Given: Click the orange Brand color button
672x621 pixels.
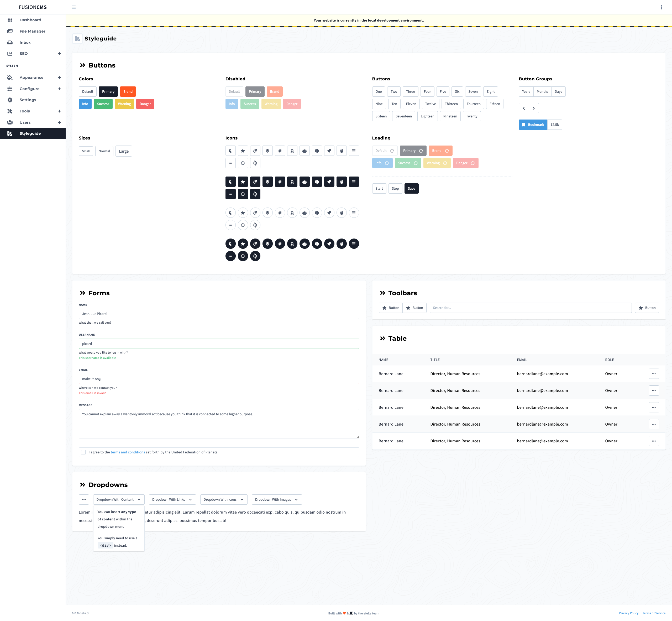Looking at the screenshot, I should pos(128,92).
